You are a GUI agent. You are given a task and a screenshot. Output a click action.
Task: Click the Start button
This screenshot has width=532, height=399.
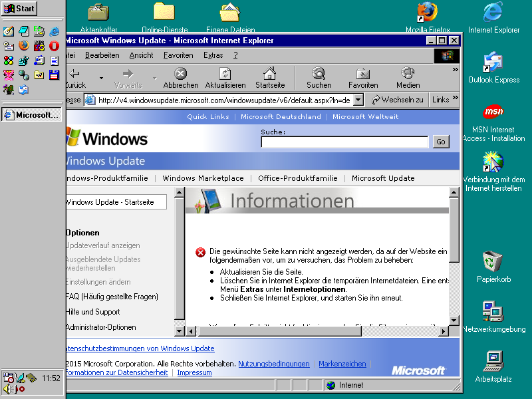[19, 9]
